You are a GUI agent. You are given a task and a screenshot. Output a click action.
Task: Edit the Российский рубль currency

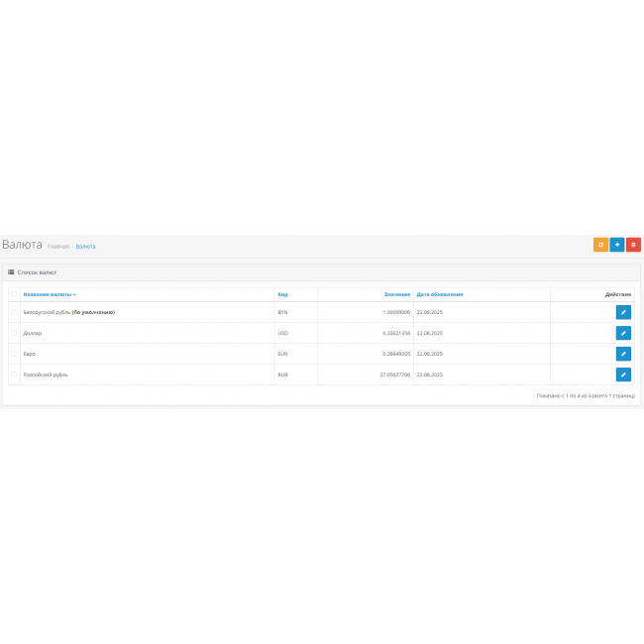623,375
